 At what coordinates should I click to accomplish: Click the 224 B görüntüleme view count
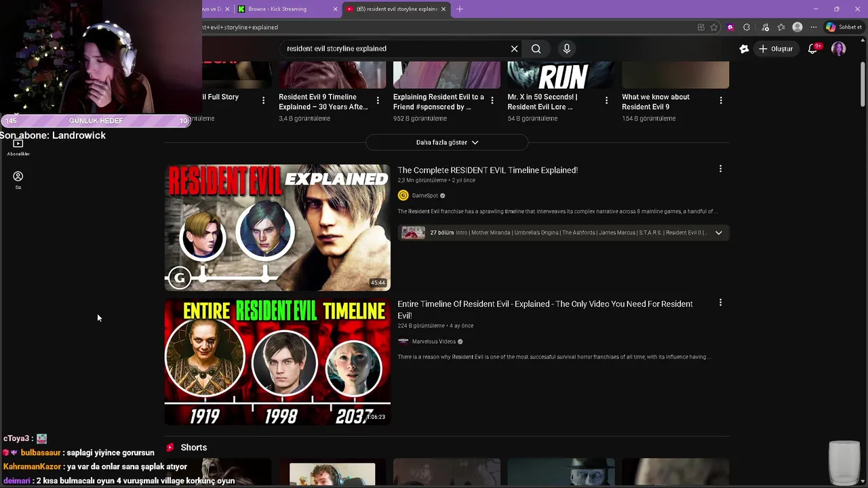point(421,326)
